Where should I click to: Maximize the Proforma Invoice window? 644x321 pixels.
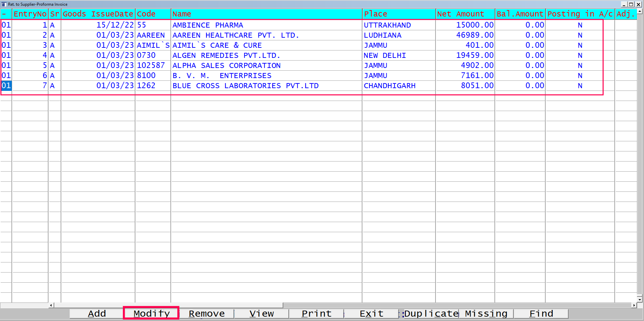pyautogui.click(x=631, y=4)
